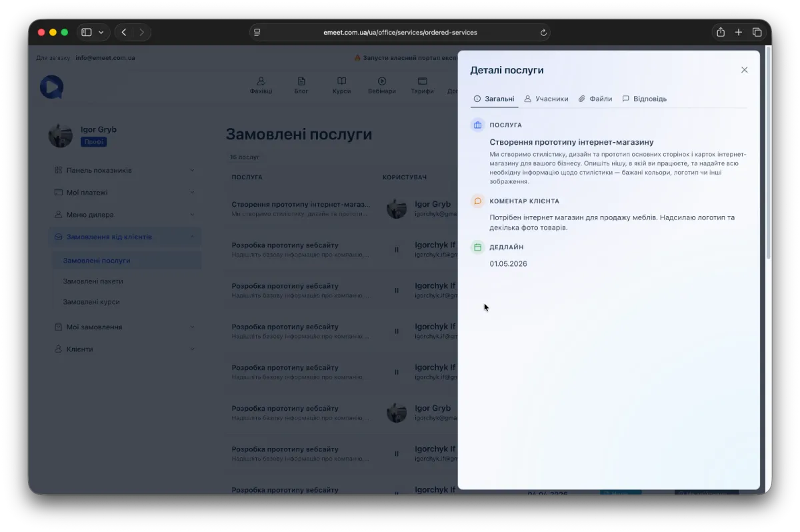Open Замовлені пакети in the sidebar
Image resolution: width=800 pixels, height=532 pixels.
pos(93,281)
